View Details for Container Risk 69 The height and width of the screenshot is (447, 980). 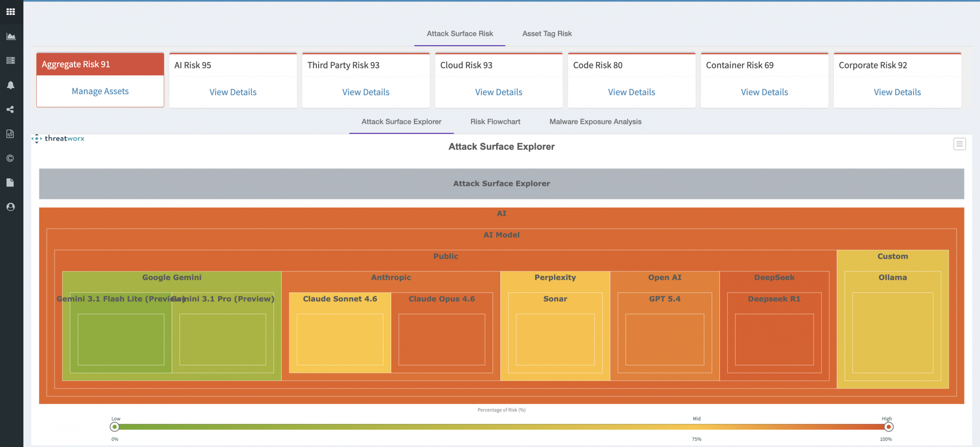(764, 92)
